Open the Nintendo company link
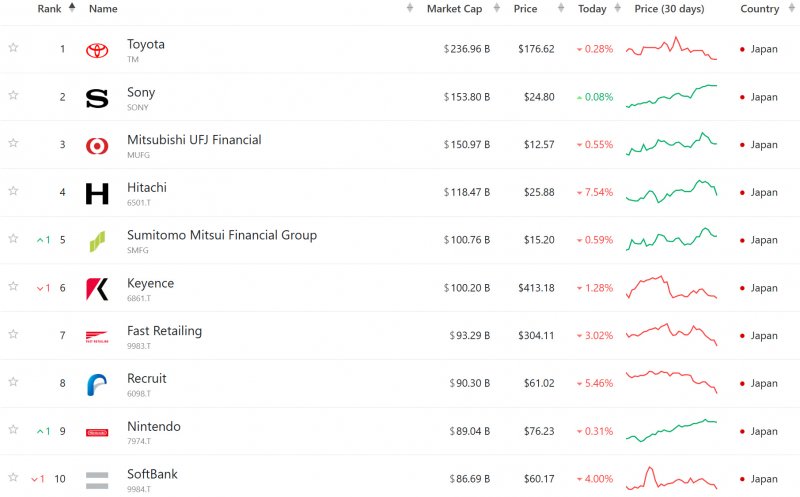Image resolution: width=800 pixels, height=497 pixels. 154,427
